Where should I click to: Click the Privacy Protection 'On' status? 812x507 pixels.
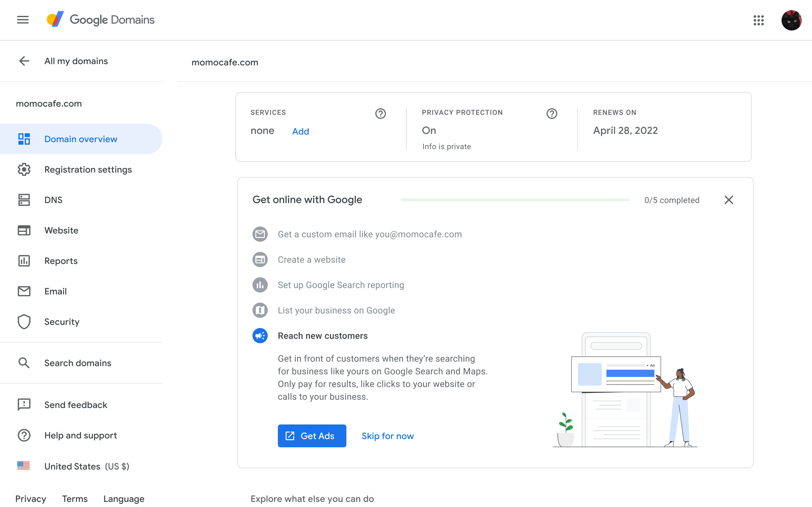(429, 130)
